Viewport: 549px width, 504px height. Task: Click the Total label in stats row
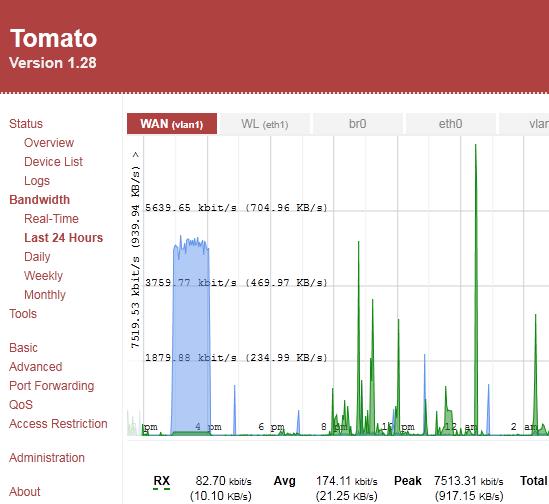tap(534, 481)
